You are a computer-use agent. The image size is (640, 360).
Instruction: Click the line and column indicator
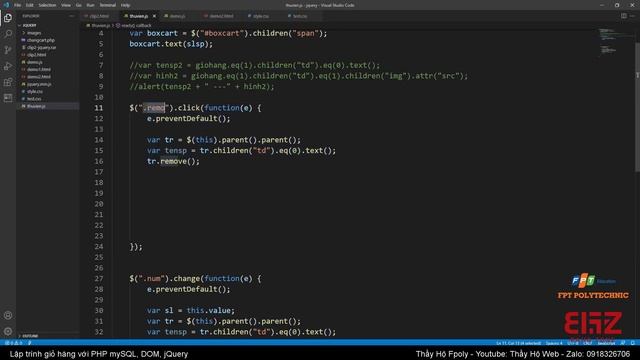(x=518, y=343)
